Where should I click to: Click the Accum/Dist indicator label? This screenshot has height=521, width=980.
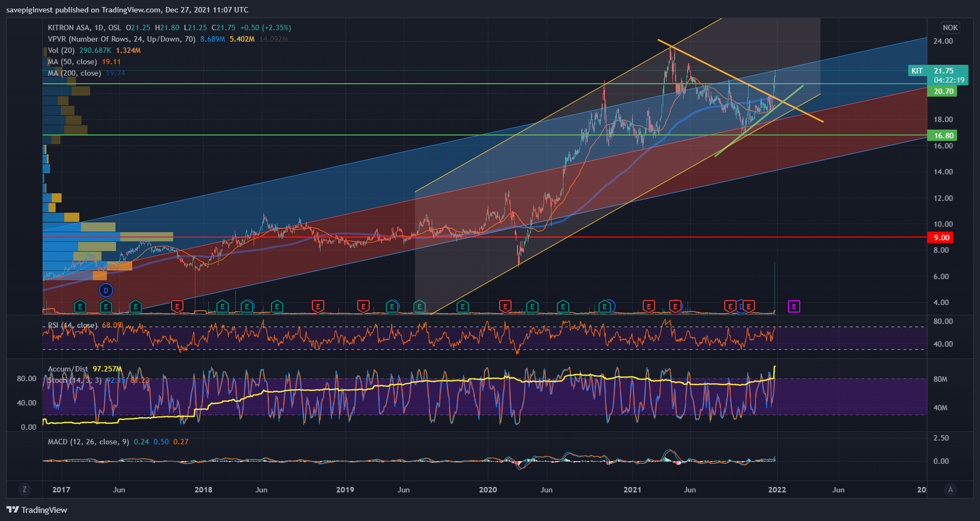(68, 369)
